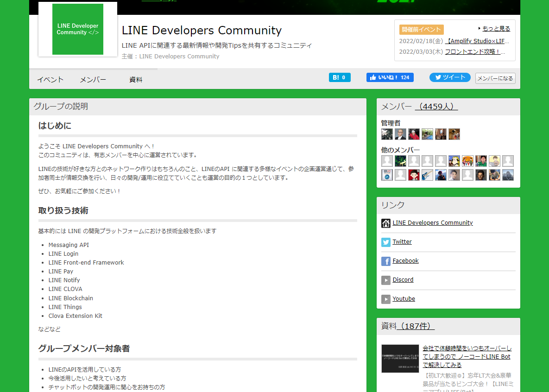Open the Amplify Studio×LIF event link
The width and height of the screenshot is (549, 392).
coord(477,41)
